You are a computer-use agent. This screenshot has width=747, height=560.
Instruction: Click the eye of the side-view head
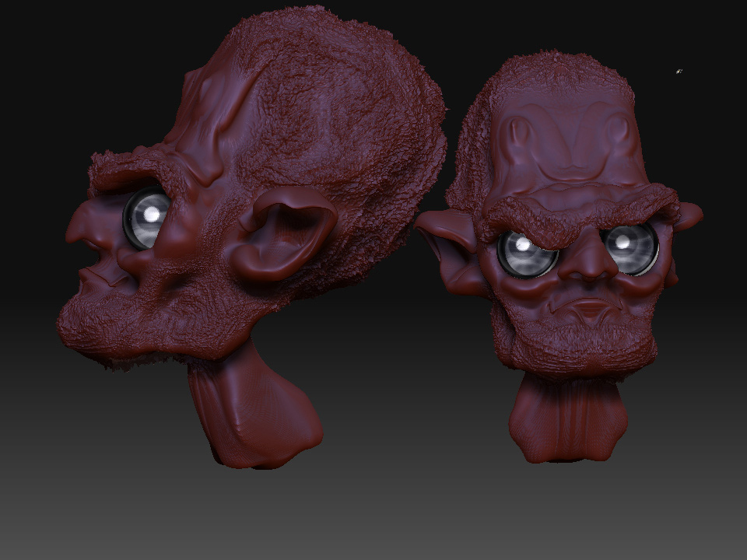[147, 218]
